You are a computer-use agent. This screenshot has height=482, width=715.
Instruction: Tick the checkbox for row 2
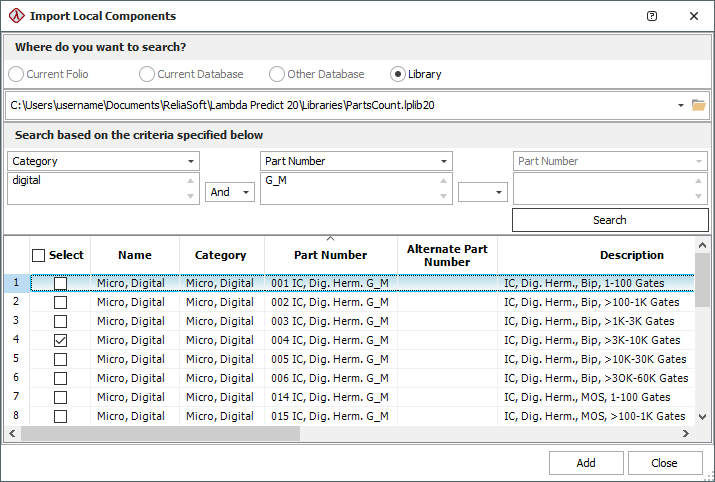click(x=60, y=302)
